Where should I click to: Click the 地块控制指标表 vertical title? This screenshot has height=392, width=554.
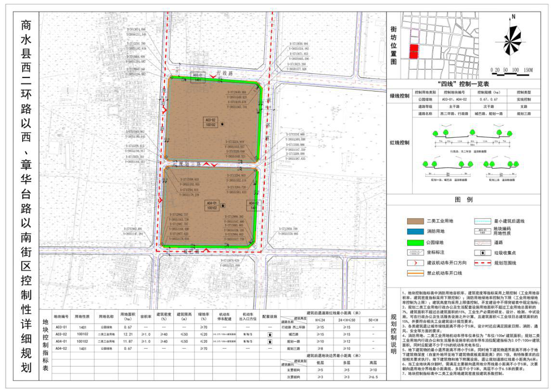(x=45, y=345)
